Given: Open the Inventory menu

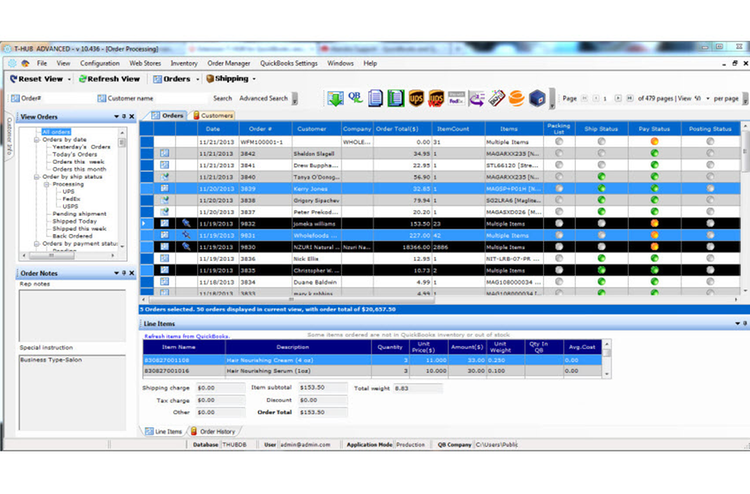Looking at the screenshot, I should pos(184,63).
